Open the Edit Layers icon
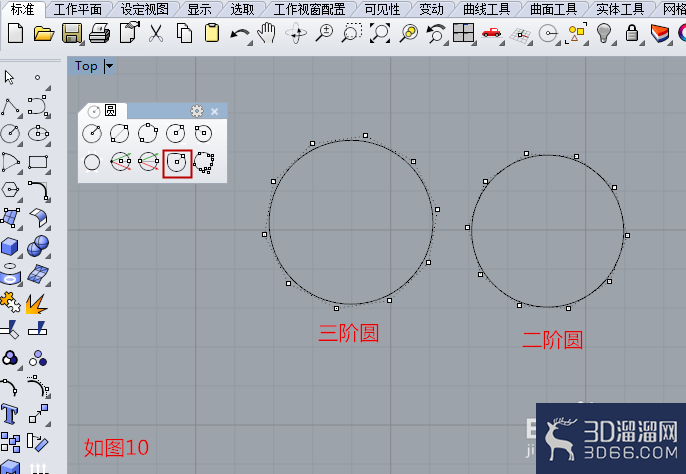This screenshot has width=686, height=474. click(x=659, y=34)
